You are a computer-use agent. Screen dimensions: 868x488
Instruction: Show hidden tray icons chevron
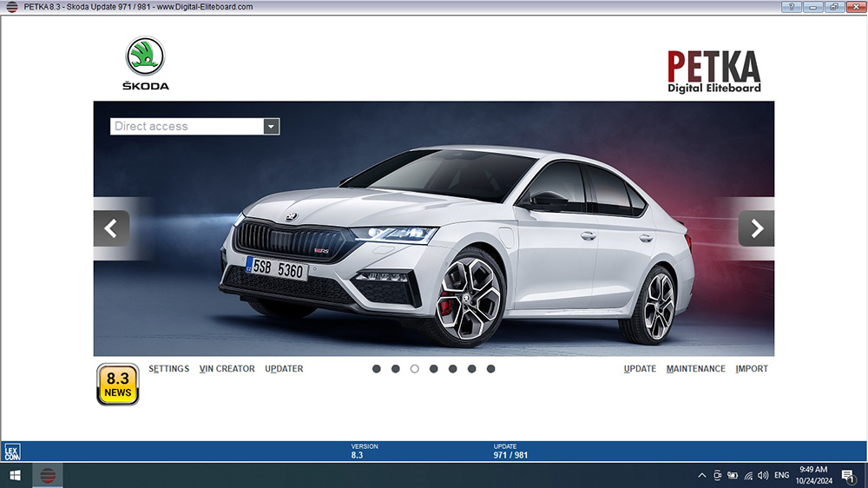pyautogui.click(x=702, y=475)
